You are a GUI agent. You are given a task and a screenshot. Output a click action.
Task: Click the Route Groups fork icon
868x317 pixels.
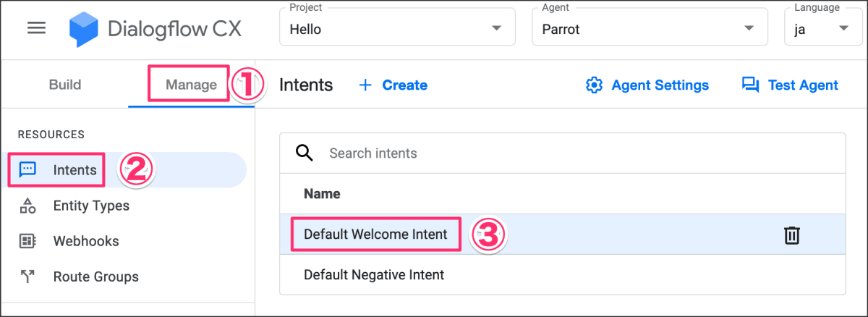[27, 276]
